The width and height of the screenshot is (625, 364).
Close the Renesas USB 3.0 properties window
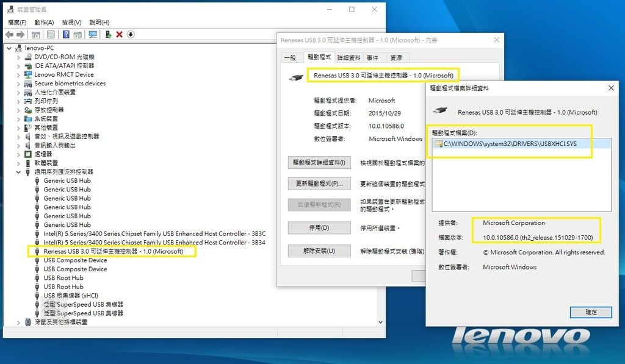point(496,40)
